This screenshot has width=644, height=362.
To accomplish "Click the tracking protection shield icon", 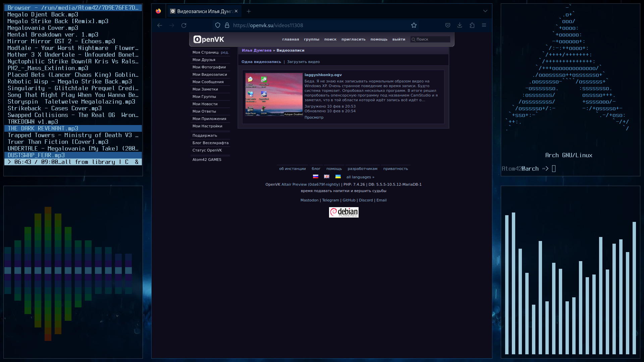I will [x=218, y=25].
